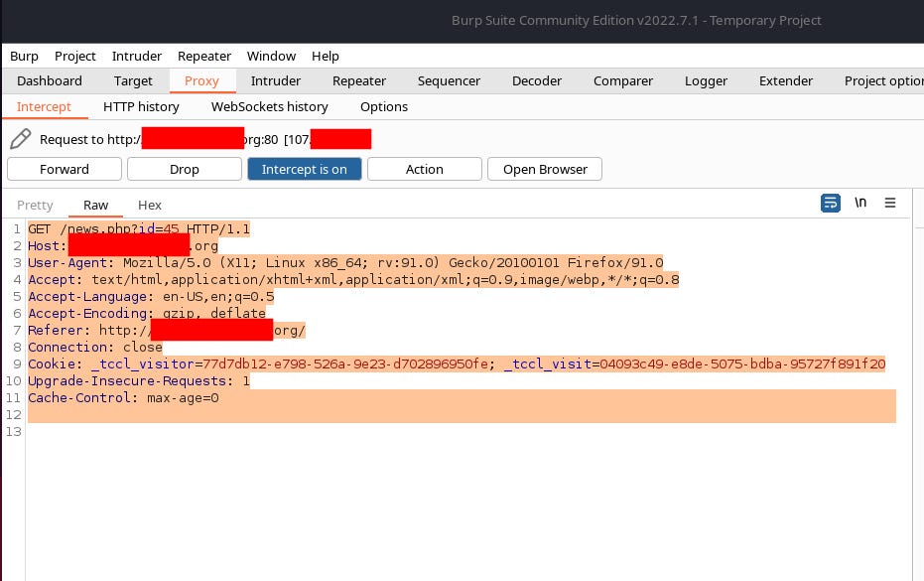Viewport: 924px width, 581px height.
Task: Click the _tccl_visitor cookie value
Action: (x=345, y=363)
